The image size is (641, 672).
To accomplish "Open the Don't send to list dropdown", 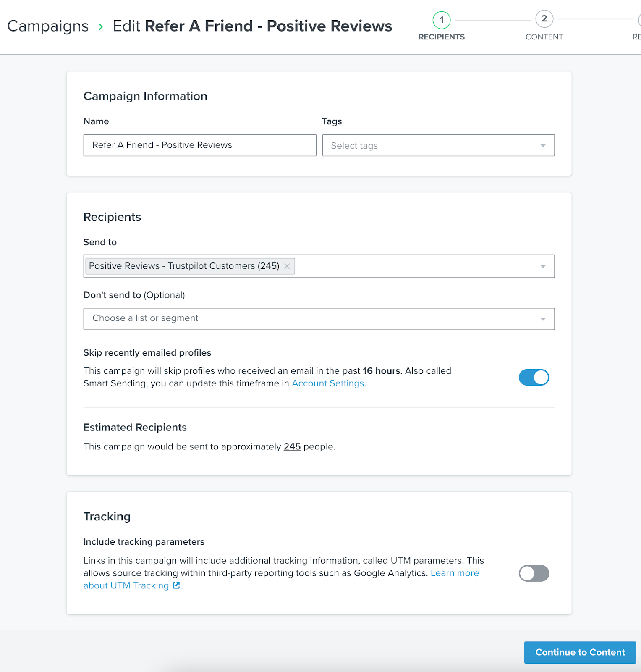I will click(543, 319).
